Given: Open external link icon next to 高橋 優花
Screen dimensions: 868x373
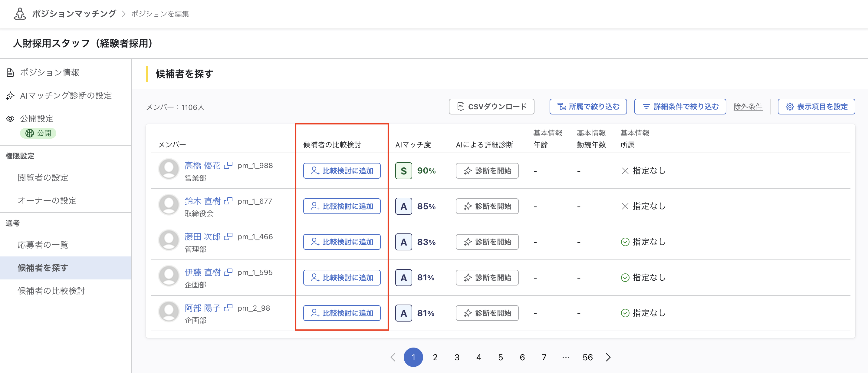Looking at the screenshot, I should pos(228,165).
